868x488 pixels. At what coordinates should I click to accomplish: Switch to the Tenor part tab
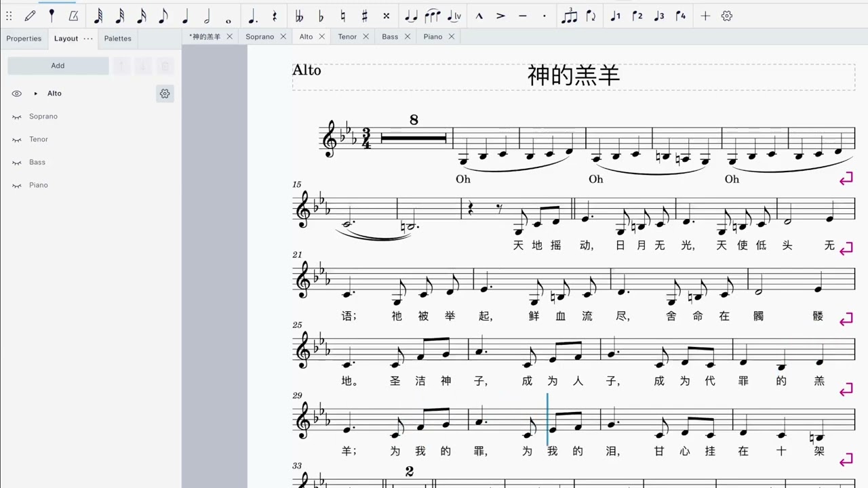347,37
